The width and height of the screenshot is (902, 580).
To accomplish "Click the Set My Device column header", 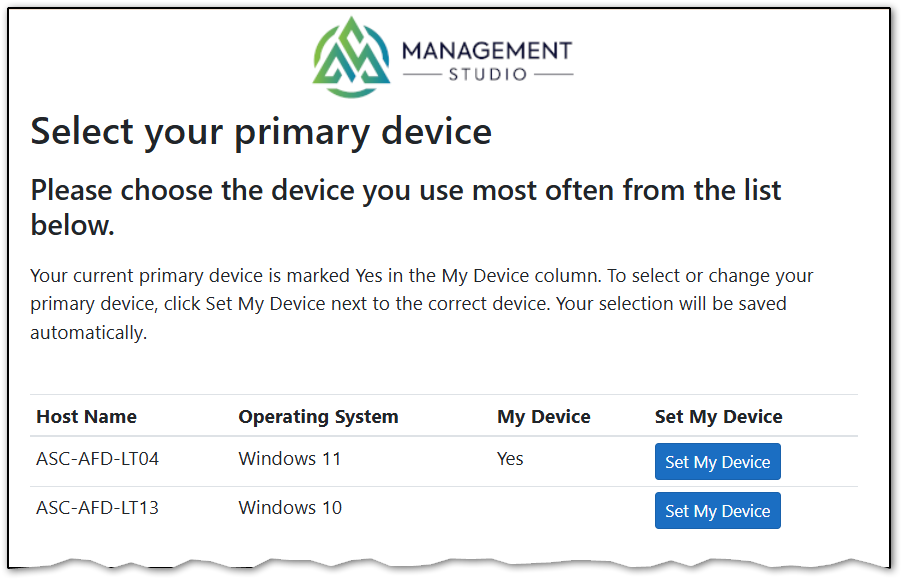I will tap(718, 417).
